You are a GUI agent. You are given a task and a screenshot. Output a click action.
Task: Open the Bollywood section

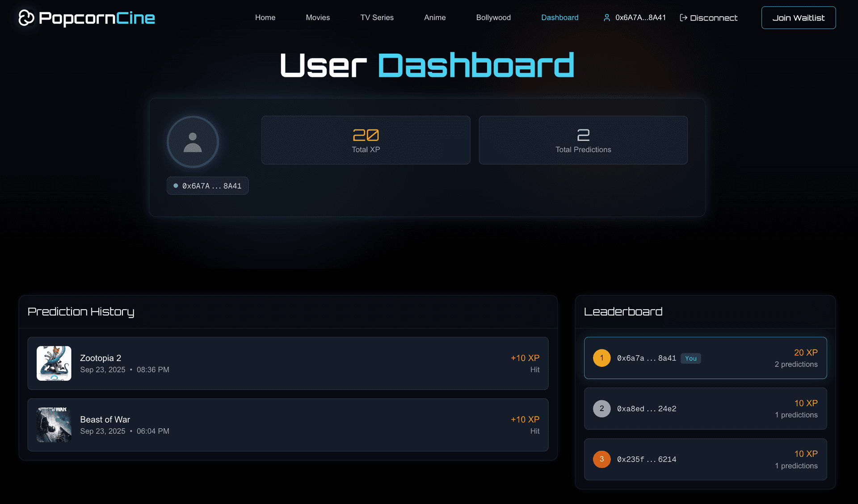tap(493, 17)
